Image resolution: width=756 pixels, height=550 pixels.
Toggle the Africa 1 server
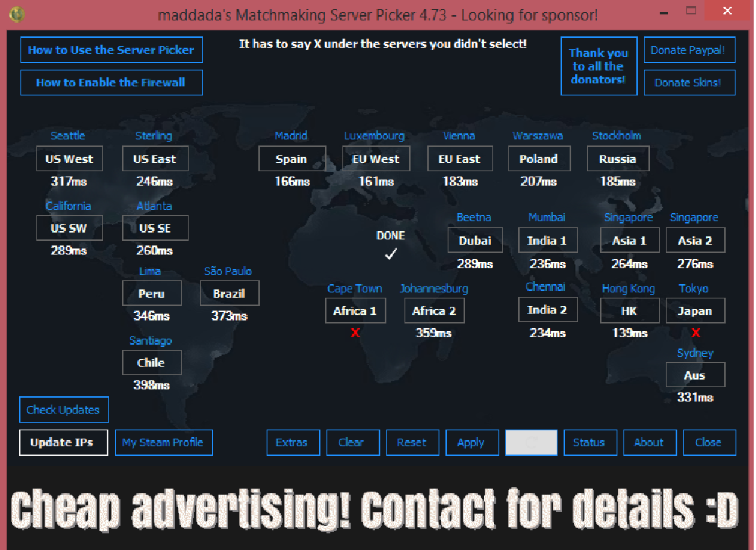click(355, 311)
